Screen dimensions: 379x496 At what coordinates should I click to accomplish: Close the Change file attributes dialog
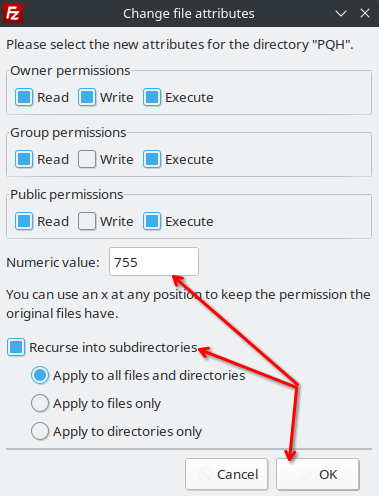[x=365, y=13]
